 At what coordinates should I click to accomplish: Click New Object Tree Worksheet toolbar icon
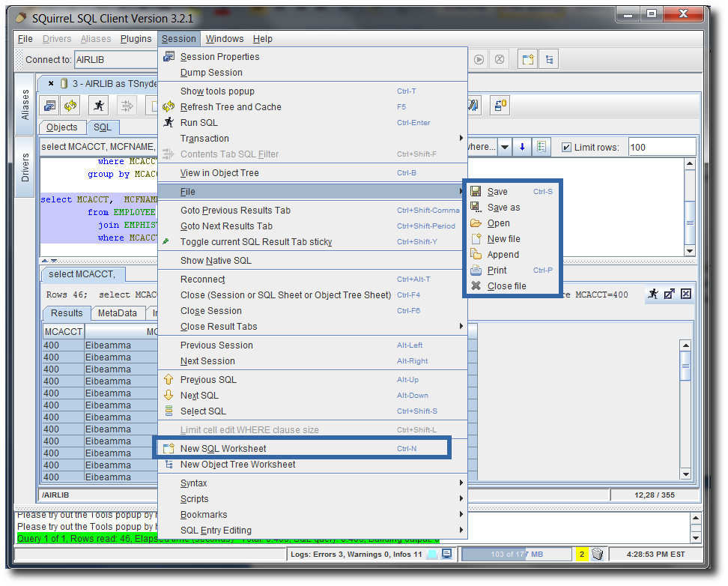pos(549,59)
